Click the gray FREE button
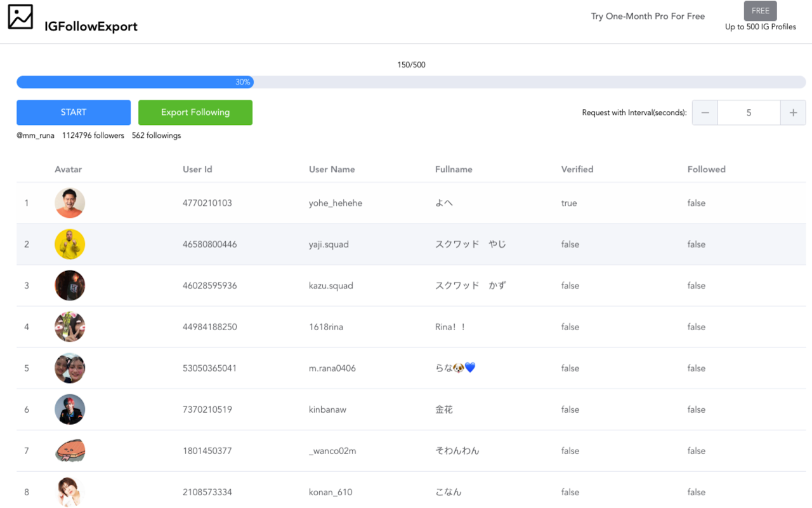Screen dimensions: 812x508 tap(760, 11)
